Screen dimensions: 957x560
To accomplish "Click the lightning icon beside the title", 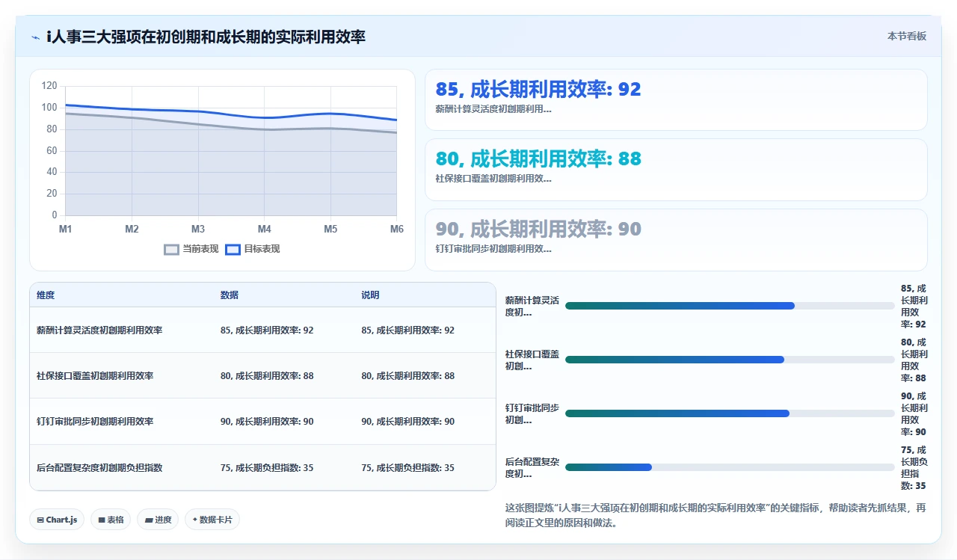I will tap(35, 37).
